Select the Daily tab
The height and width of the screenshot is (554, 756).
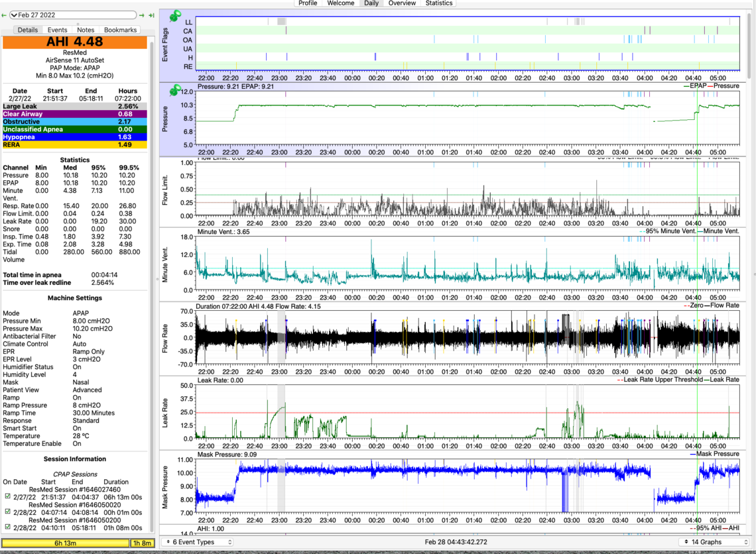pos(371,3)
